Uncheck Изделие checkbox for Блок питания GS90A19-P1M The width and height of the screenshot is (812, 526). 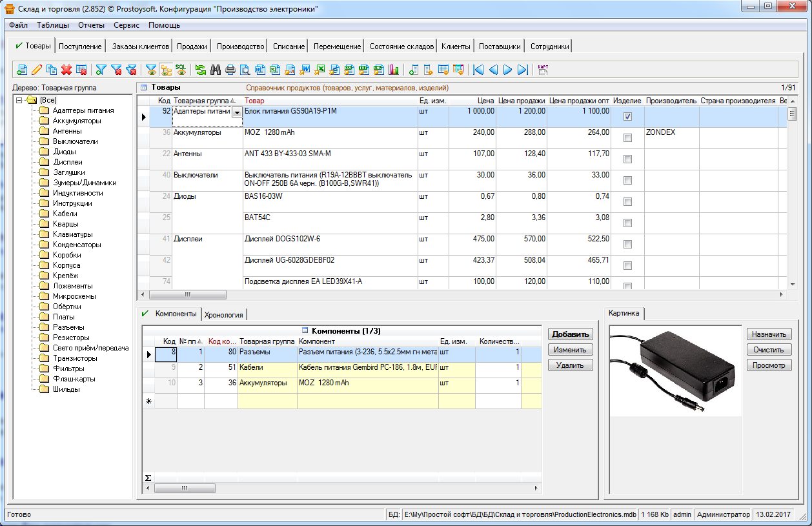pyautogui.click(x=627, y=117)
